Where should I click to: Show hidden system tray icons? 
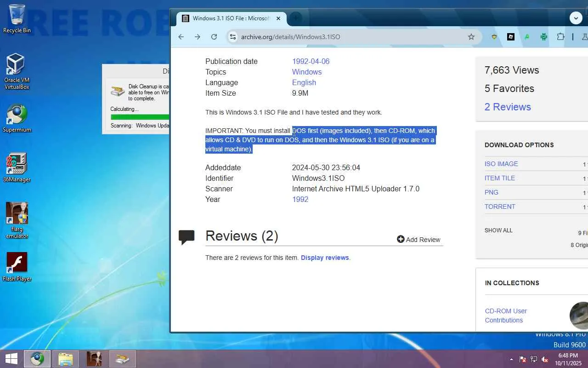[511, 359]
